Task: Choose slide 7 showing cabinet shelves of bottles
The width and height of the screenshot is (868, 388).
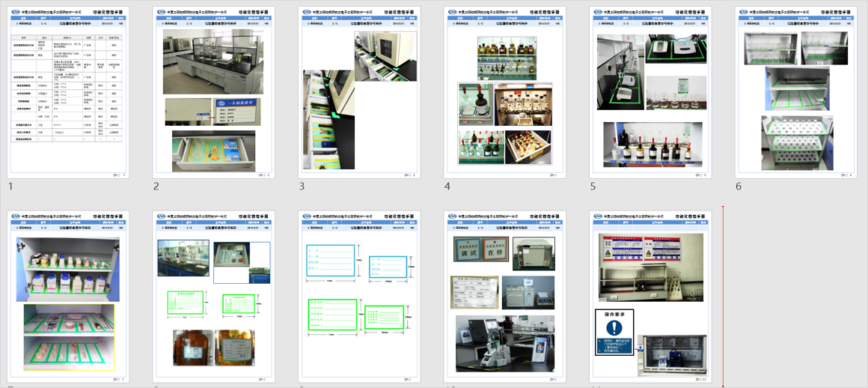Action: point(68,297)
